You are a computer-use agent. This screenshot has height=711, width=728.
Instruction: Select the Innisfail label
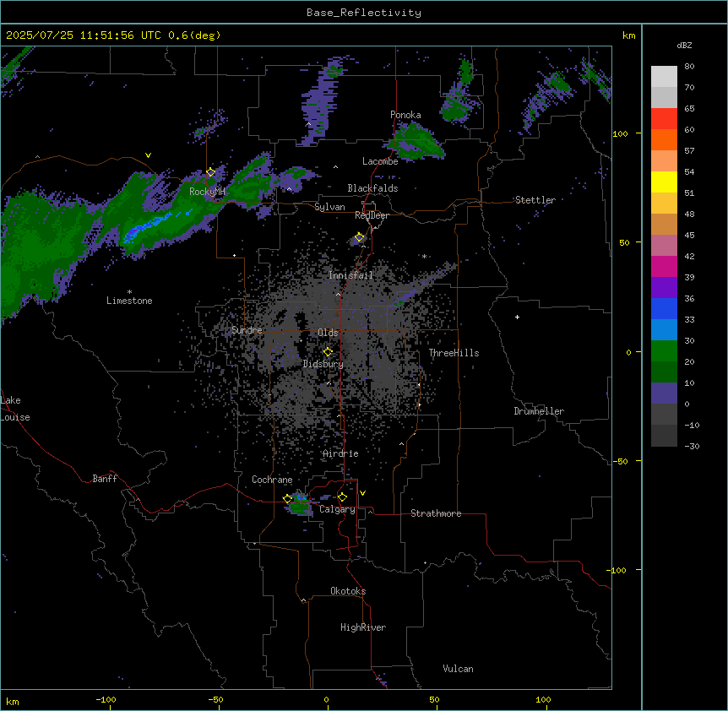click(x=350, y=275)
